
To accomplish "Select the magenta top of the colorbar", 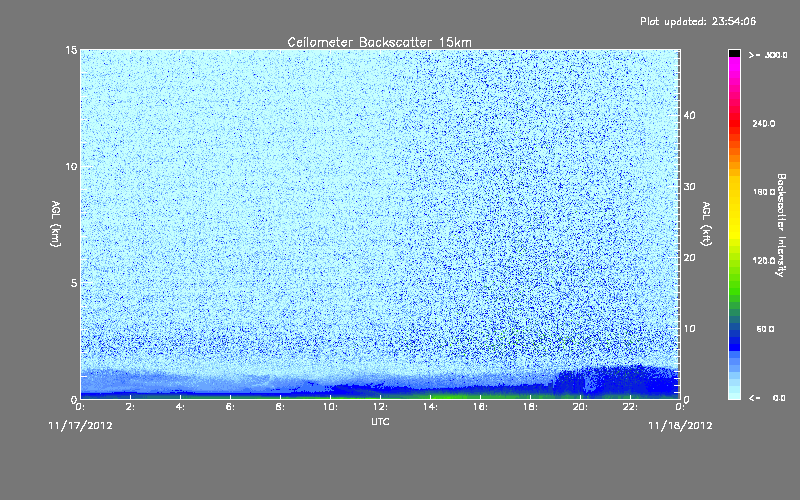I will tap(734, 66).
